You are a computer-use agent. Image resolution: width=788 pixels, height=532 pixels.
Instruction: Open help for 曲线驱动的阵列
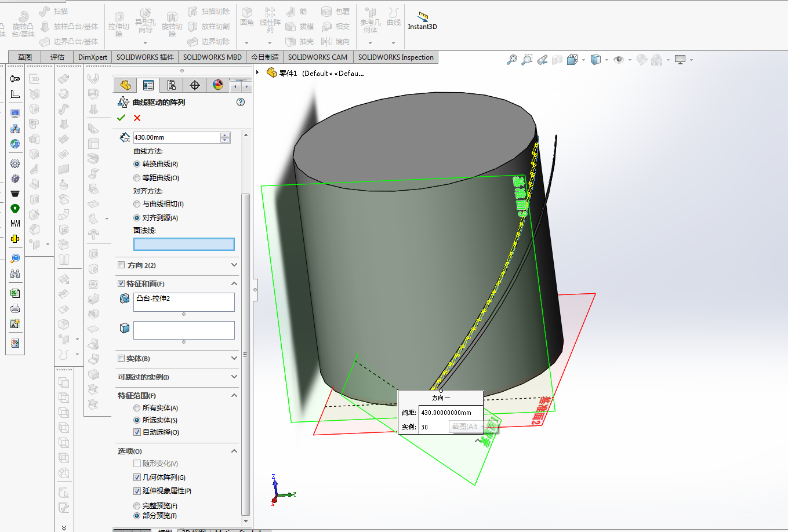[x=241, y=102]
